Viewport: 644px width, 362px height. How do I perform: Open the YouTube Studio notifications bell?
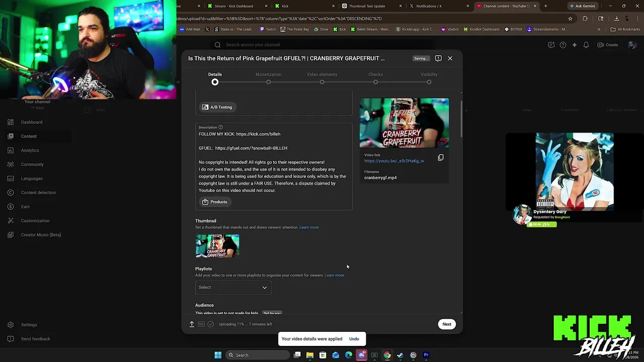click(586, 45)
